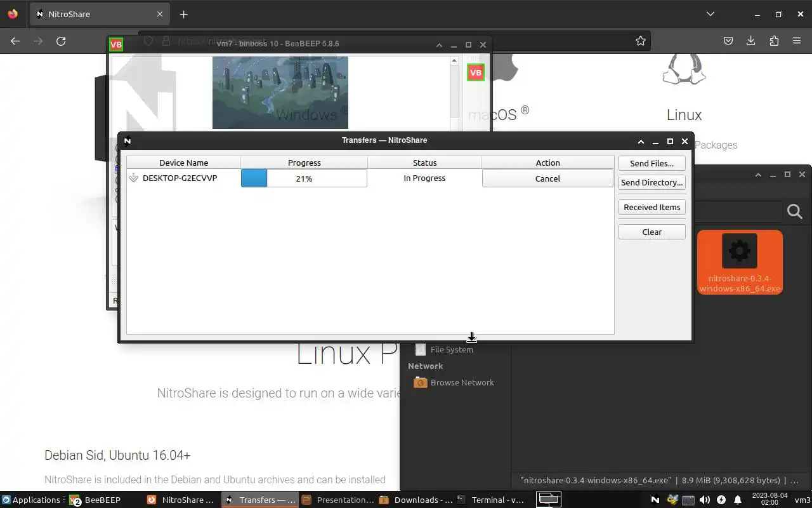Cancel the DESKTOP-G2ECVVP transfer

click(x=547, y=178)
